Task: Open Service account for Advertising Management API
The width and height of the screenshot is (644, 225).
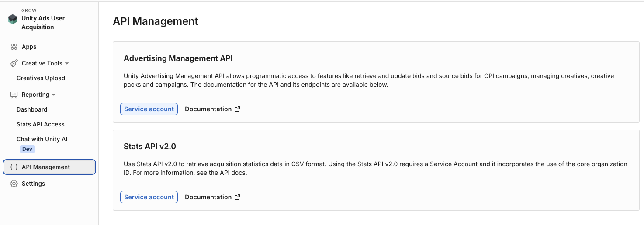Action: 149,109
